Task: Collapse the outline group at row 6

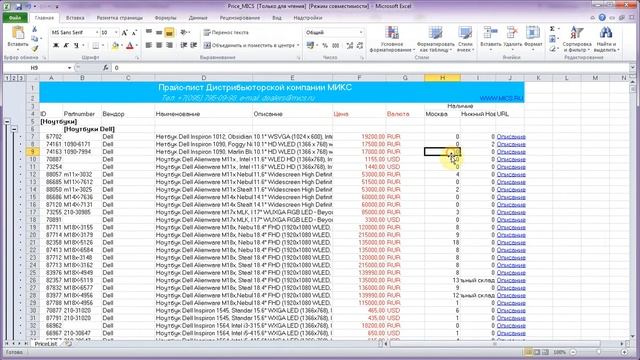Action: 14,129
